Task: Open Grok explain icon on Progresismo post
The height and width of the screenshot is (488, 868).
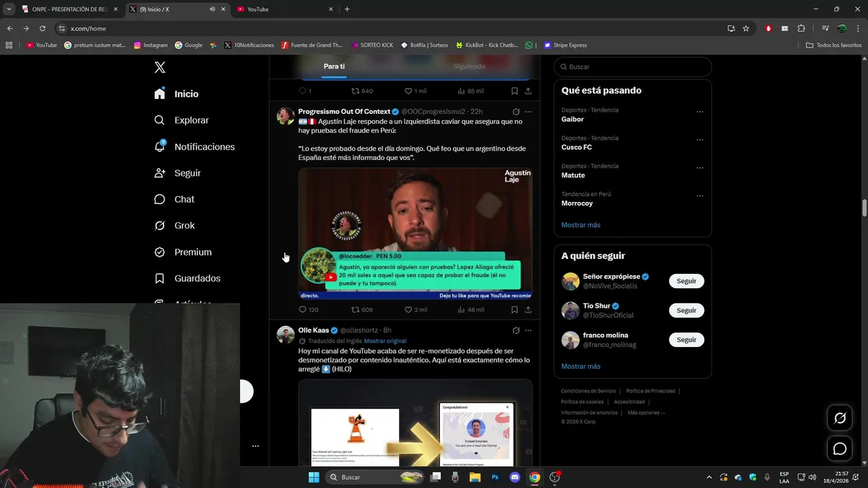Action: [516, 112]
